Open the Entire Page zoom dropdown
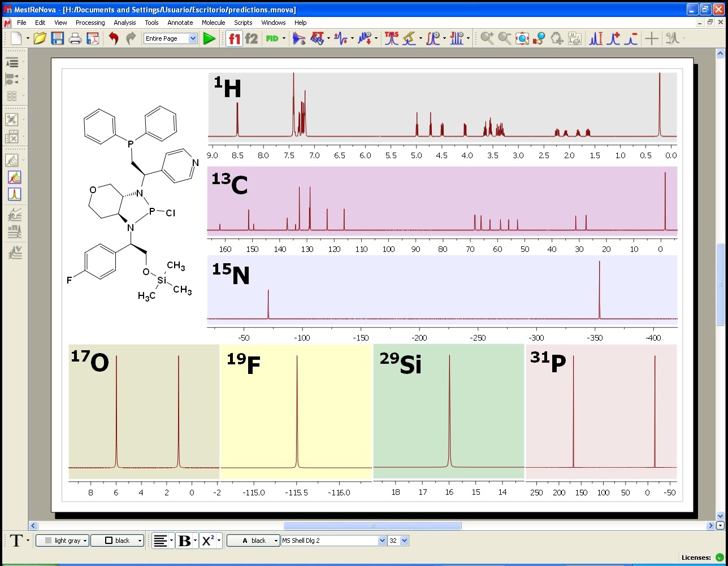Viewport: 728px width, 566px height. point(193,38)
